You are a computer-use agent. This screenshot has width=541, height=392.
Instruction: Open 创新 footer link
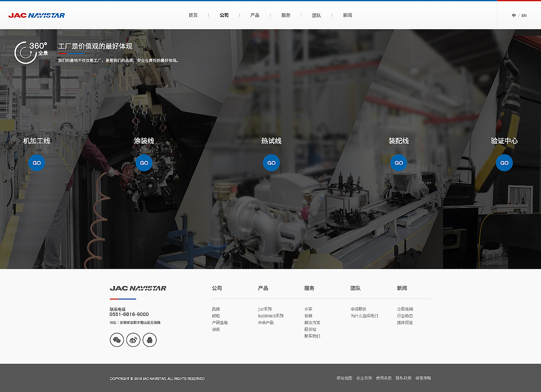[216, 329]
